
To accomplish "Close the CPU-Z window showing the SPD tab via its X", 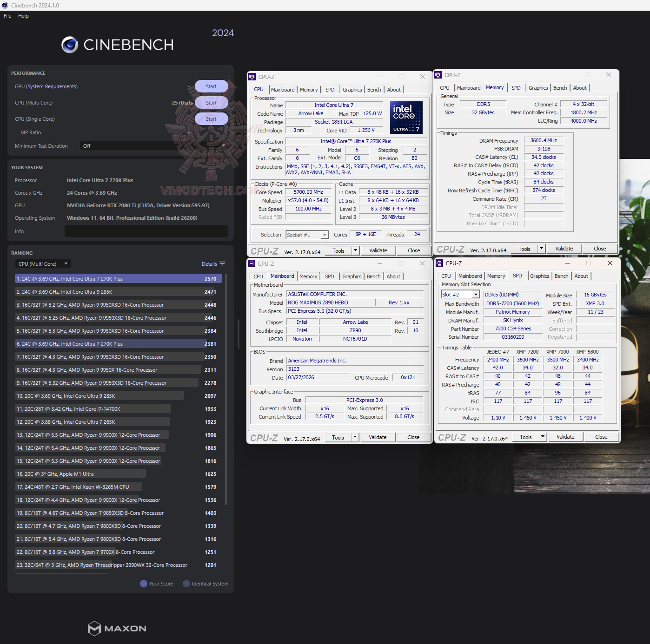I will (610, 263).
